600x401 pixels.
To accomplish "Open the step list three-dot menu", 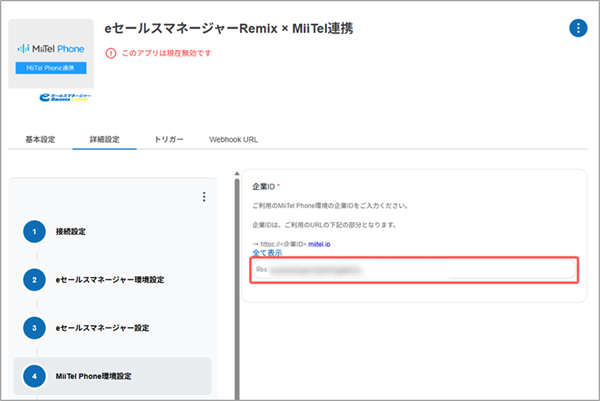I will 204,197.
